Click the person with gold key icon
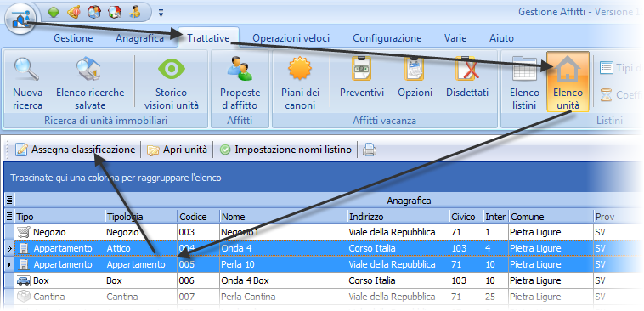Screen dimensions: 644x311 pyautogui.click(x=135, y=13)
